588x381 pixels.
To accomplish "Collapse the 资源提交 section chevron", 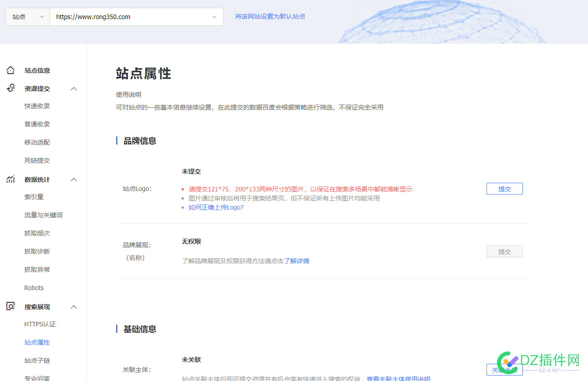I will click(x=74, y=89).
